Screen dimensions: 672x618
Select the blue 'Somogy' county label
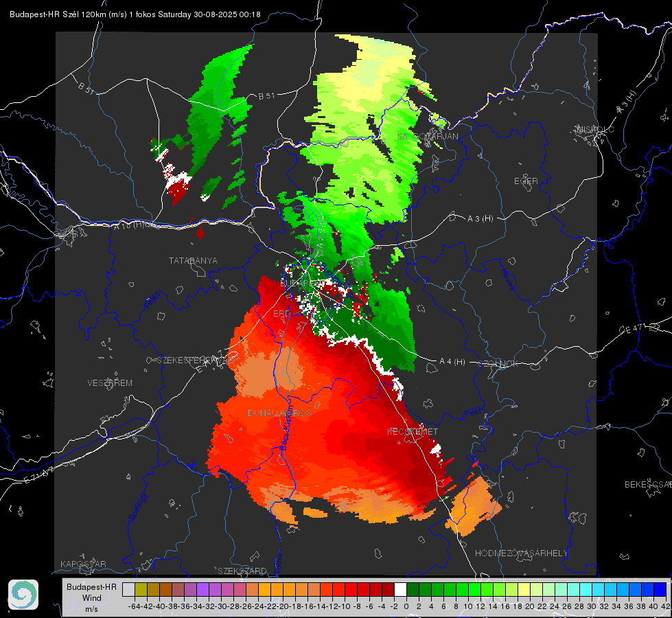(137, 507)
